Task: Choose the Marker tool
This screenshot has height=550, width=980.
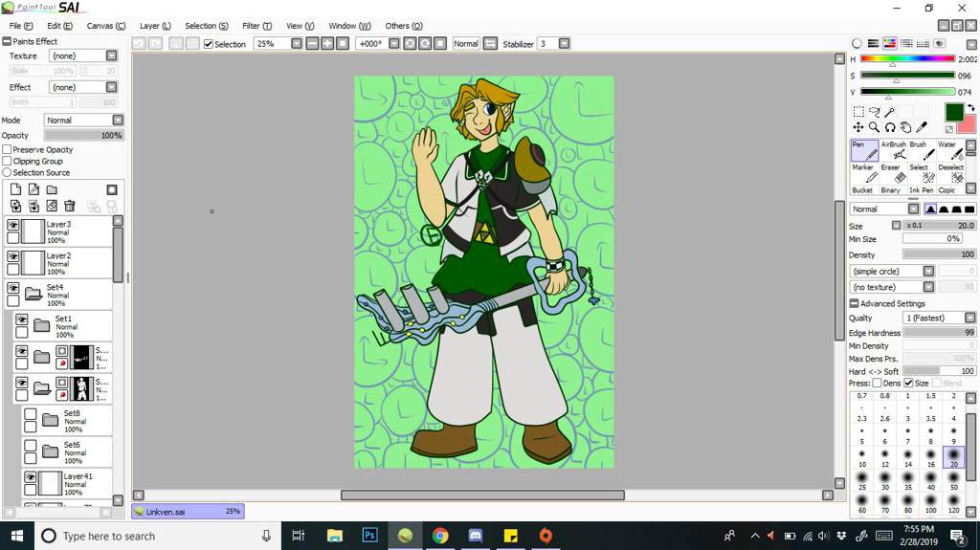Action: coord(865,173)
